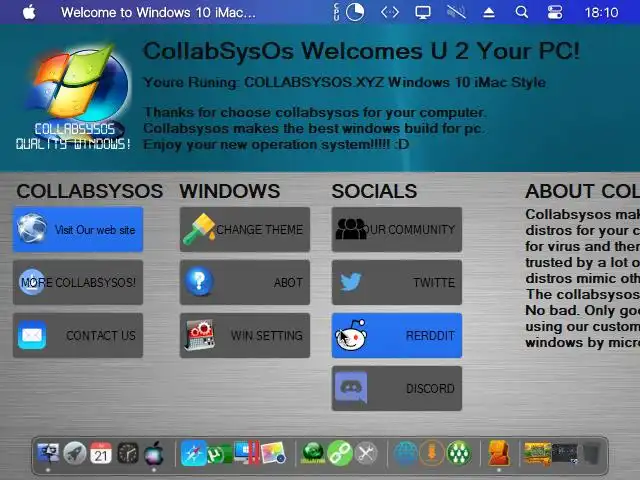
Task: Click the CONTACT US button
Action: 78,336
